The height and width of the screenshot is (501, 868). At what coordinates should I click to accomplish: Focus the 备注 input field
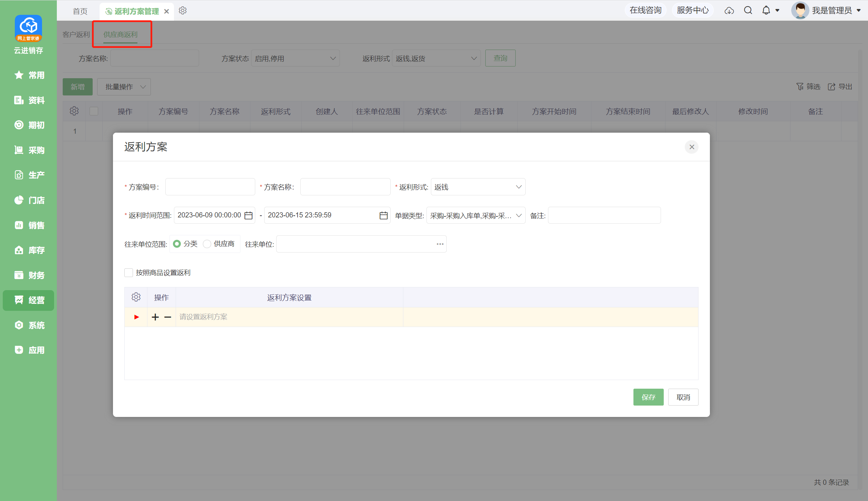604,215
